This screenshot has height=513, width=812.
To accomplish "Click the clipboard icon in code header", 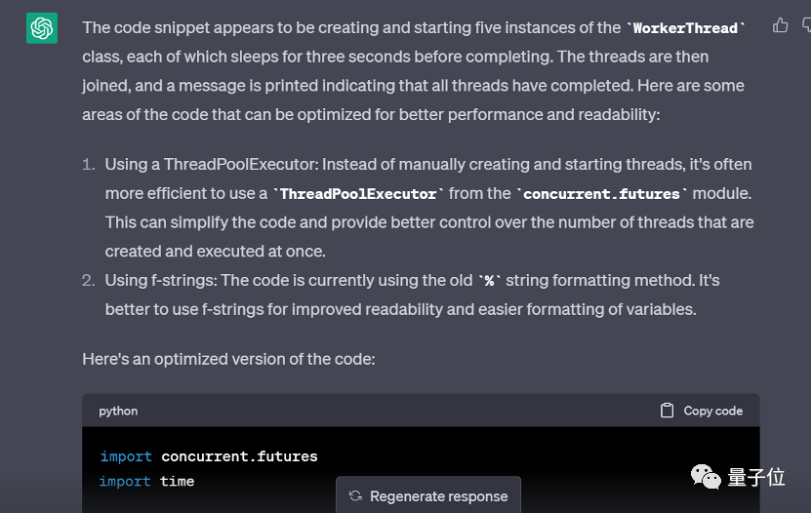I will coord(667,411).
